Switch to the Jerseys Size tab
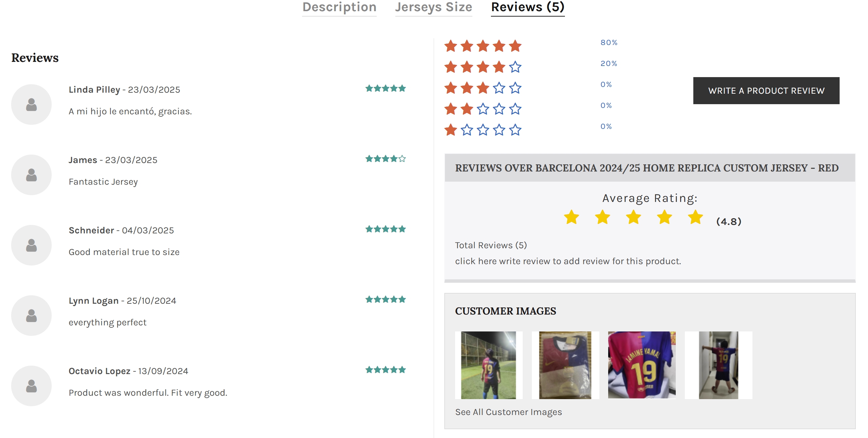 tap(433, 7)
